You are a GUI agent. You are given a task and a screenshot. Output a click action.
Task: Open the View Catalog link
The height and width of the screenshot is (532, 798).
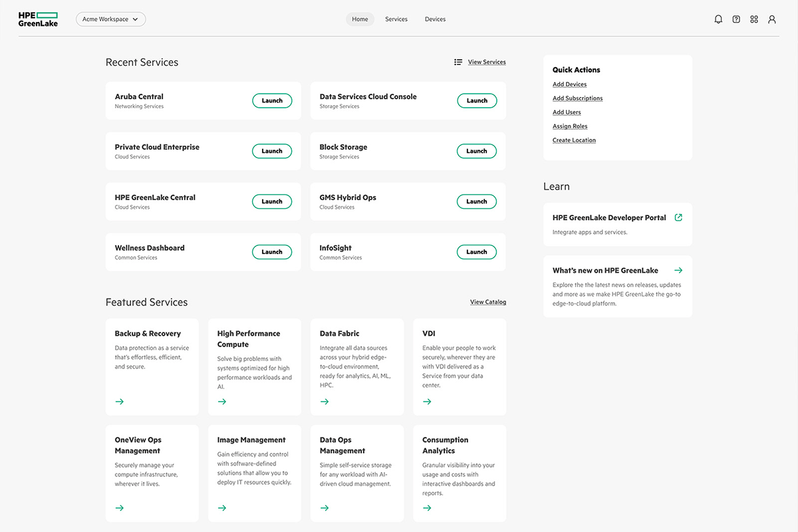pos(488,302)
